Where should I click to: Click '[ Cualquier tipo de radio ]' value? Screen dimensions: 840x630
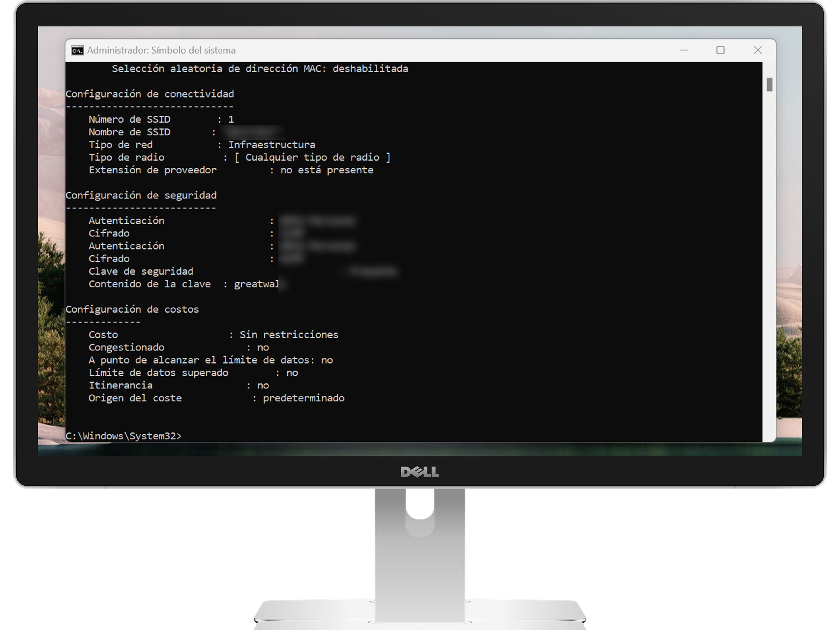[x=313, y=157]
